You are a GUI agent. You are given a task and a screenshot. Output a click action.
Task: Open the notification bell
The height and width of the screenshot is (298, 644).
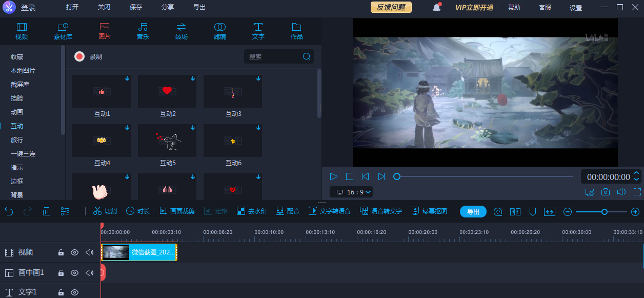pyautogui.click(x=437, y=7)
